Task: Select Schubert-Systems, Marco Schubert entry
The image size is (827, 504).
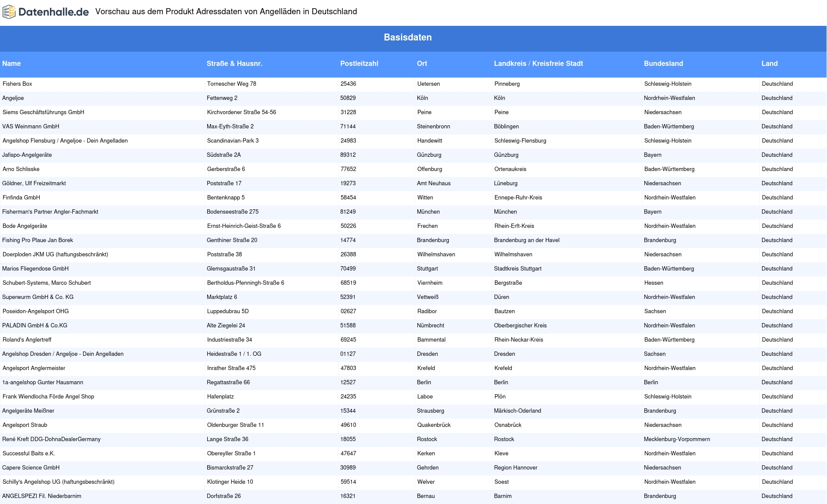Action: coord(47,283)
